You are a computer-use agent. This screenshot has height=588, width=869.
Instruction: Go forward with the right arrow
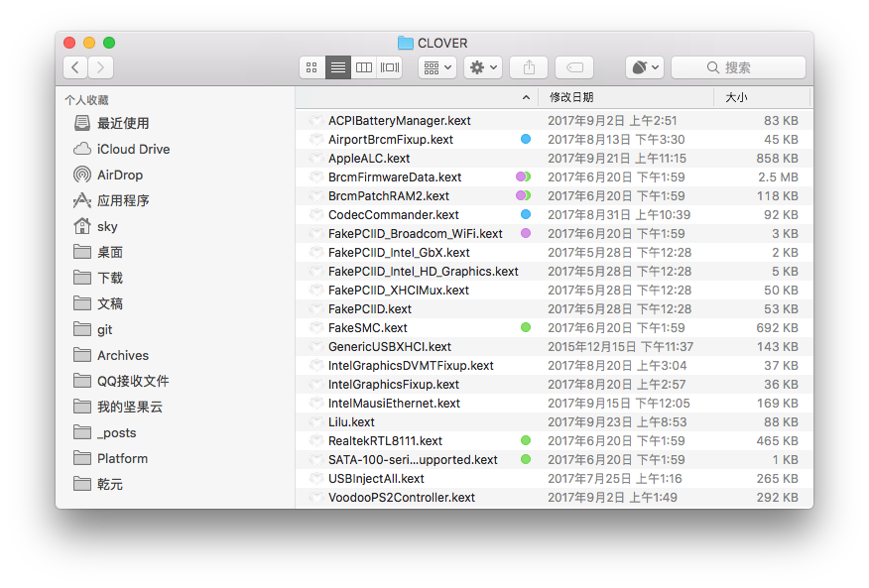pos(101,67)
